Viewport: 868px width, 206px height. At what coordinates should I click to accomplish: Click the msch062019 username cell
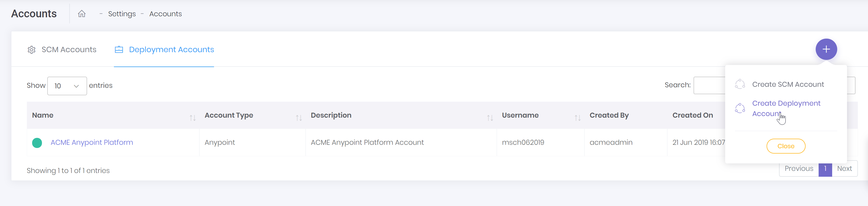pyautogui.click(x=523, y=142)
